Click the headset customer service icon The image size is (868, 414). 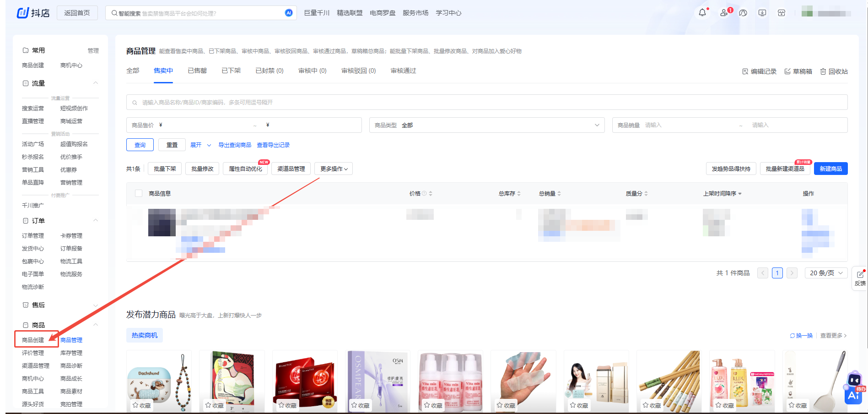[x=743, y=13]
